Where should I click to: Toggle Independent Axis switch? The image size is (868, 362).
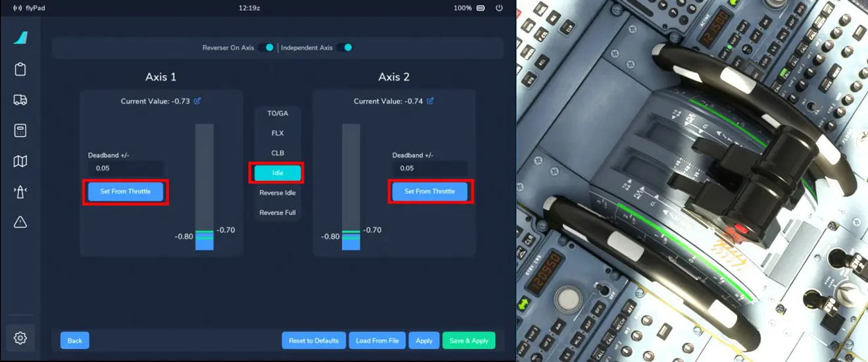[345, 47]
